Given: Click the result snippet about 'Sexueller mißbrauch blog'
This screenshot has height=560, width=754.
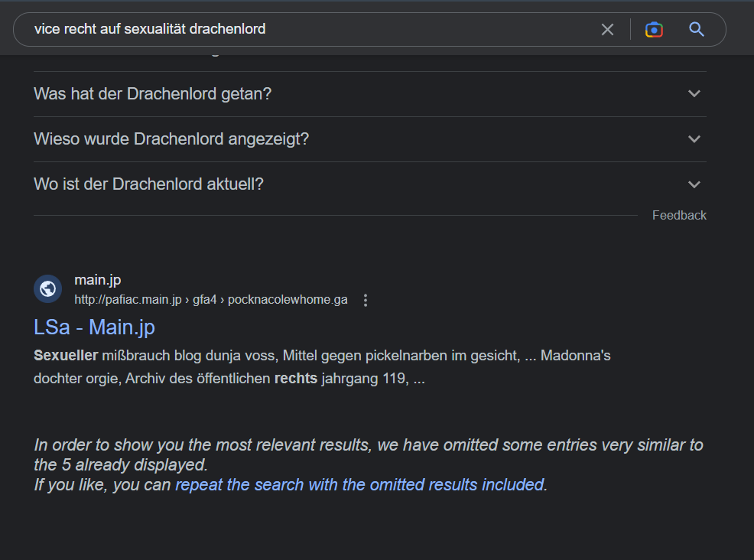Looking at the screenshot, I should pyautogui.click(x=322, y=367).
